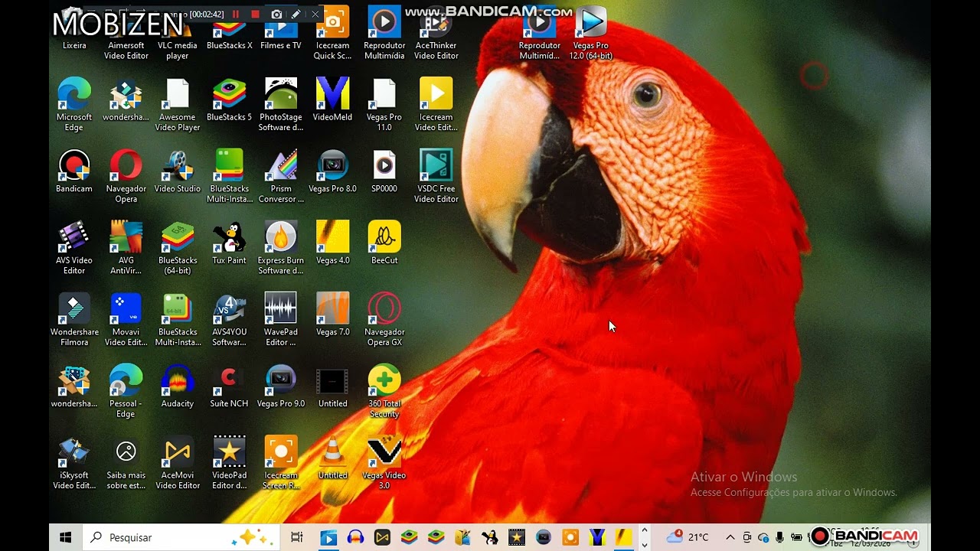Launch Tux Paint penguin icon
Screen dimensions: 980x551
tap(230, 243)
